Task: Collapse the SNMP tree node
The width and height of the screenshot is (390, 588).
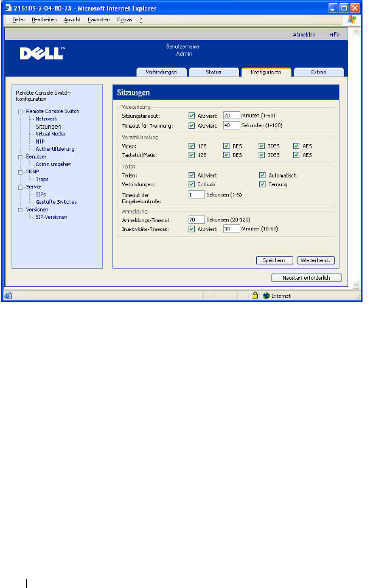Action: (x=21, y=172)
